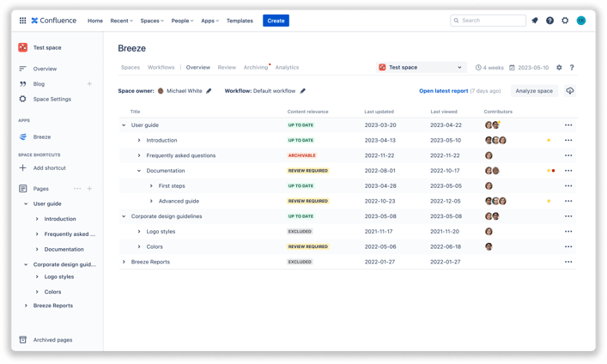Switch to the Review tab
The width and height of the screenshot is (607, 364).
pyautogui.click(x=227, y=67)
